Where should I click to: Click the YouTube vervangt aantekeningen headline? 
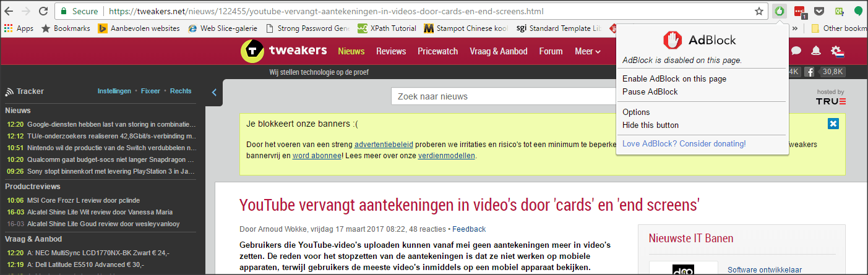[470, 205]
